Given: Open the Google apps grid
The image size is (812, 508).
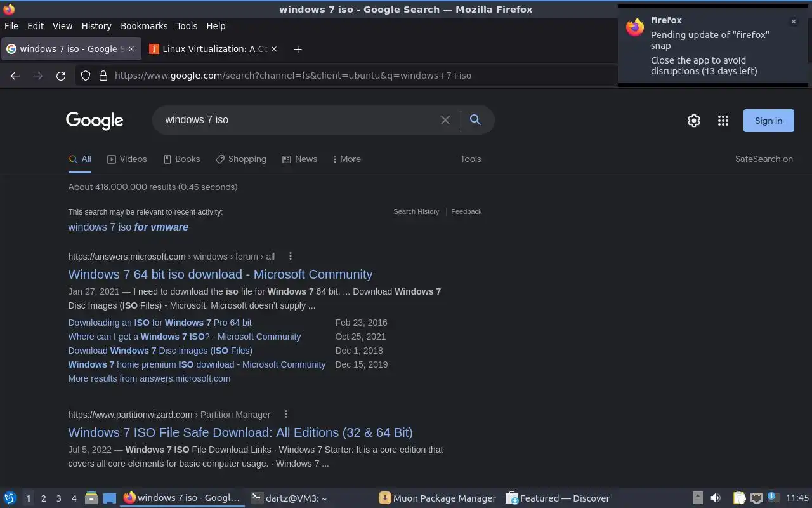Looking at the screenshot, I should pos(723,121).
